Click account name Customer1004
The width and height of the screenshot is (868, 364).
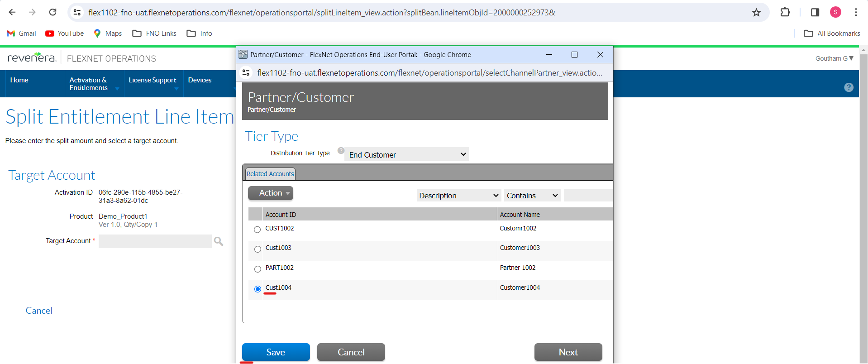pos(520,287)
